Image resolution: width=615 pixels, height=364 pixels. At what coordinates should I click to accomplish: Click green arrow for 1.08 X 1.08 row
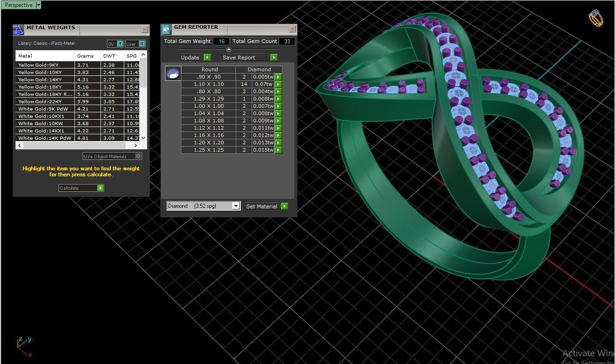pyautogui.click(x=278, y=121)
